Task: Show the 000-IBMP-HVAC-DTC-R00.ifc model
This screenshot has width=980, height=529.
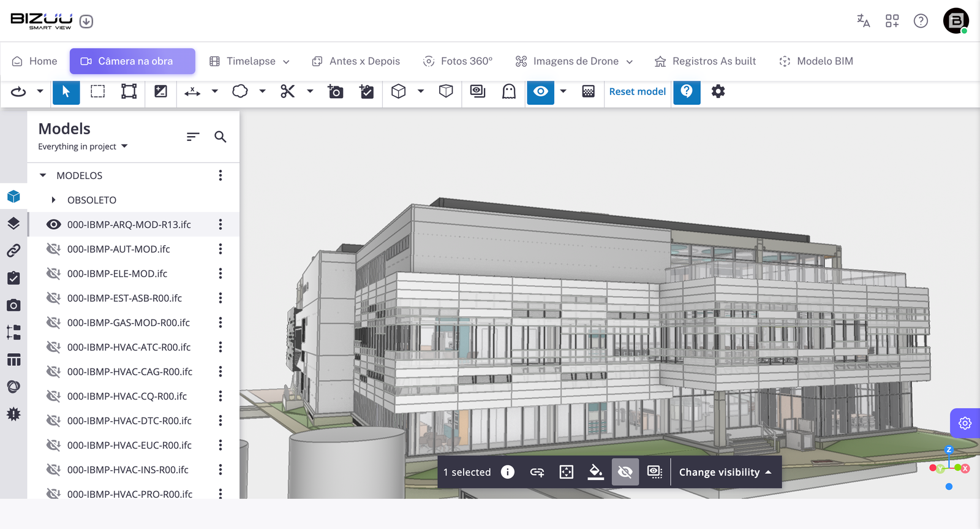Action: tap(54, 421)
